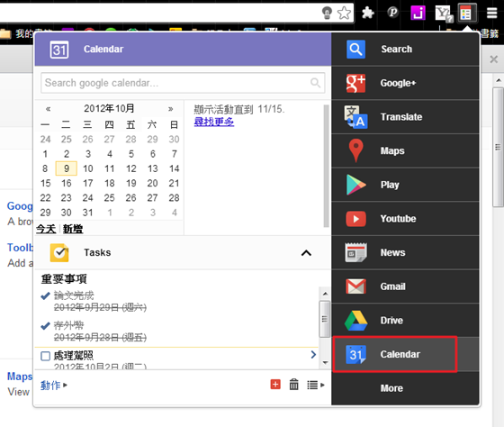Viewport: 504px width, 427px height.
Task: Uncheck the 存外幣 completed task
Action: point(45,325)
